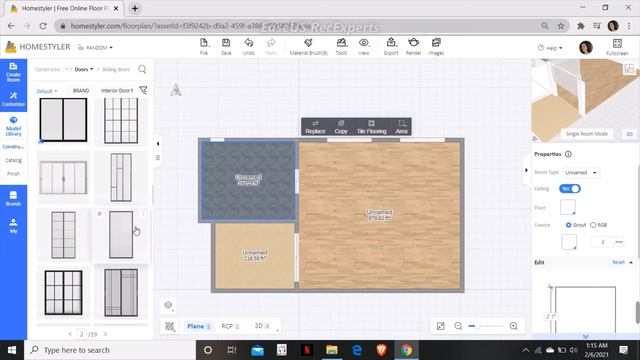This screenshot has height=360, width=640.
Task: Reset the Edit settings
Action: pyautogui.click(x=618, y=262)
